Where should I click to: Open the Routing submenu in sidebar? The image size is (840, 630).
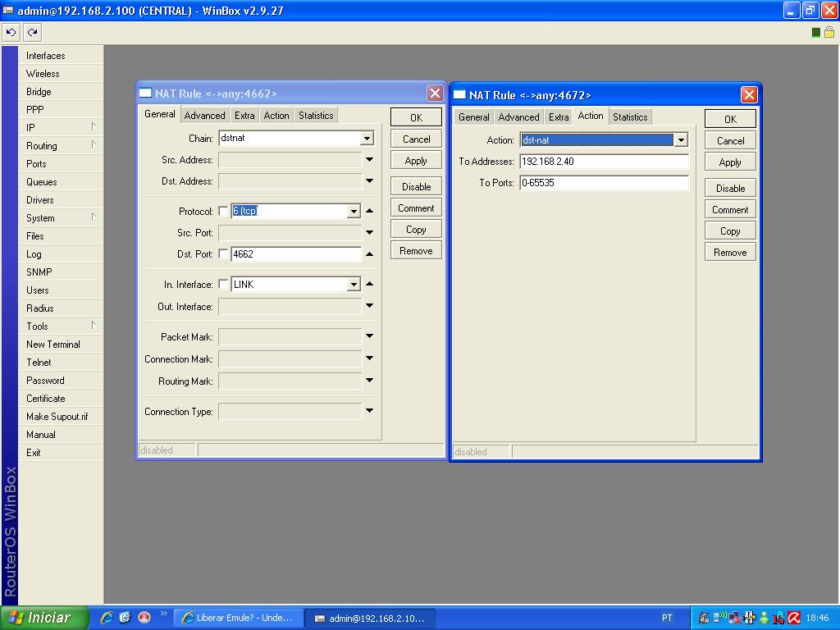point(61,146)
